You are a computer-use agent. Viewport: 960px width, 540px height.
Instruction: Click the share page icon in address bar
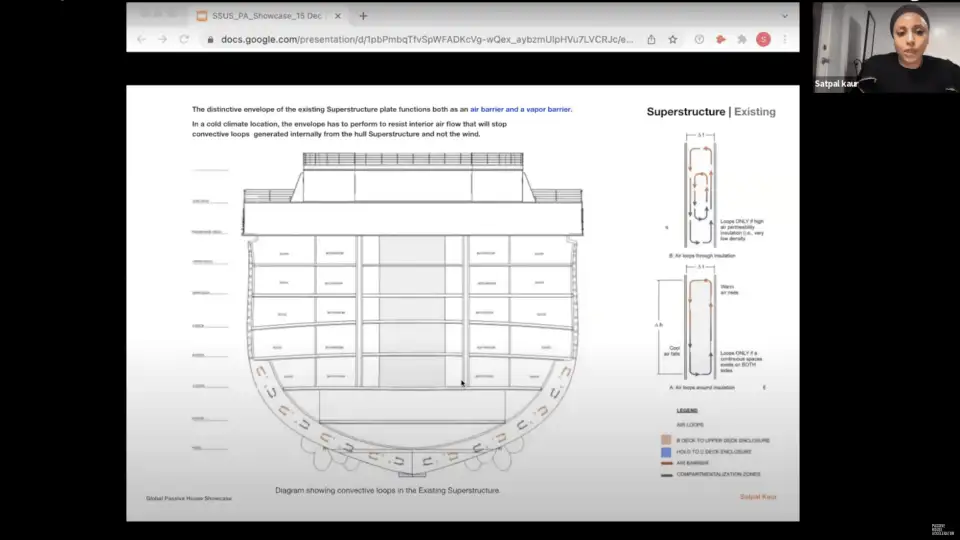click(x=651, y=39)
